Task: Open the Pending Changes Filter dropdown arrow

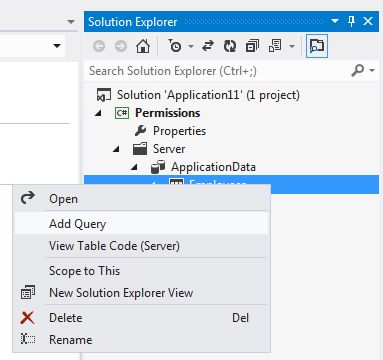Action: tap(191, 46)
